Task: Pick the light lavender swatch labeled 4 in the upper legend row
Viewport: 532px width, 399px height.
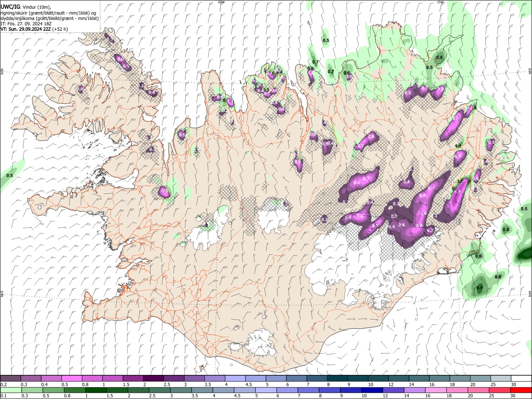Action: point(235,379)
